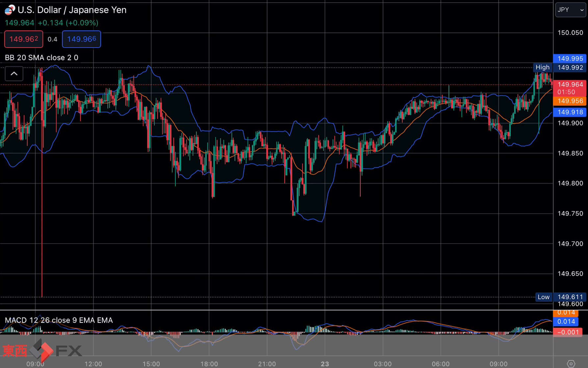Click the 東西FX logo watermark
This screenshot has width=588, height=368.
[42, 351]
